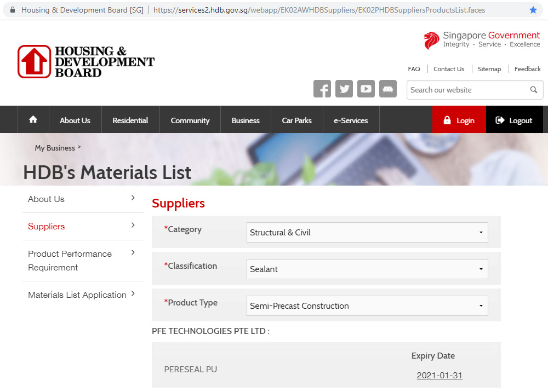Click the sofa icon beside YouTube

pyautogui.click(x=388, y=89)
